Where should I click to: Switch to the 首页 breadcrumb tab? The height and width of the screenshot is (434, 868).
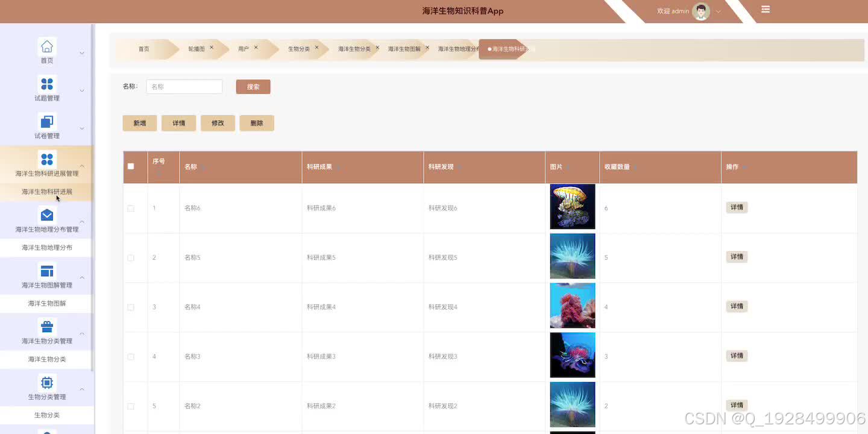143,49
